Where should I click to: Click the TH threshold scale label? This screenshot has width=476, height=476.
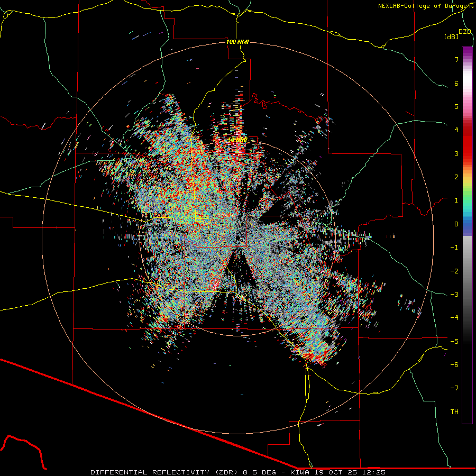(x=454, y=412)
